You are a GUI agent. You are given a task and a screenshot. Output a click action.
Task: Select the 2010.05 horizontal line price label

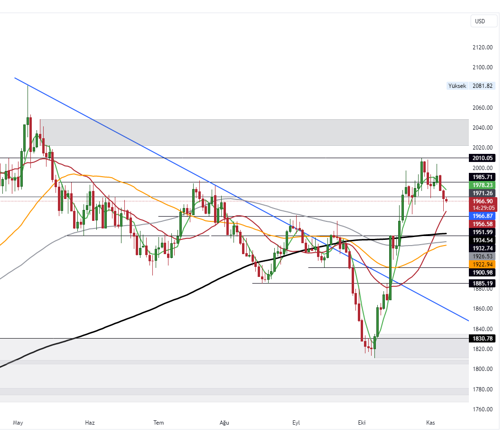482,158
